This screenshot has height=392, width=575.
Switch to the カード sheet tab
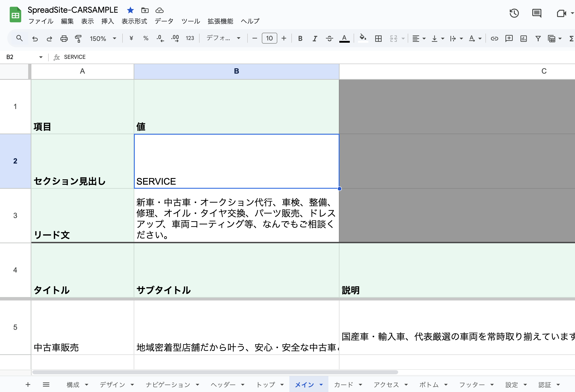click(x=343, y=385)
